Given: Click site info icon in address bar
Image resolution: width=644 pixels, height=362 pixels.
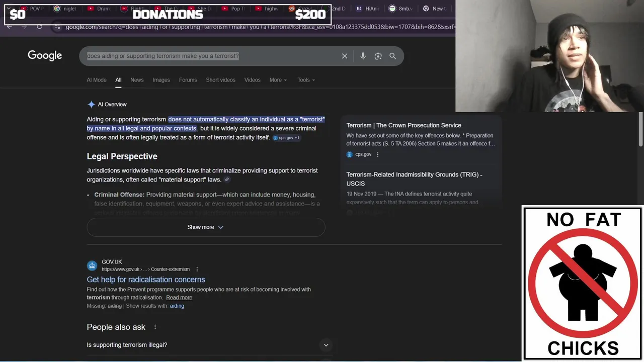Looking at the screenshot, I should [x=57, y=27].
